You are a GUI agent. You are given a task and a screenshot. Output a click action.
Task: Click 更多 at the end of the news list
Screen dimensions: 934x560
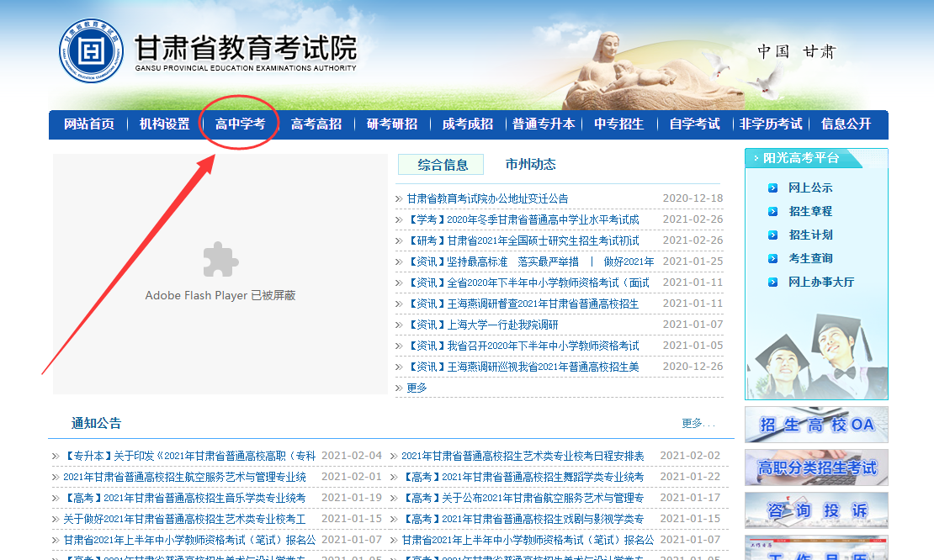pos(417,388)
